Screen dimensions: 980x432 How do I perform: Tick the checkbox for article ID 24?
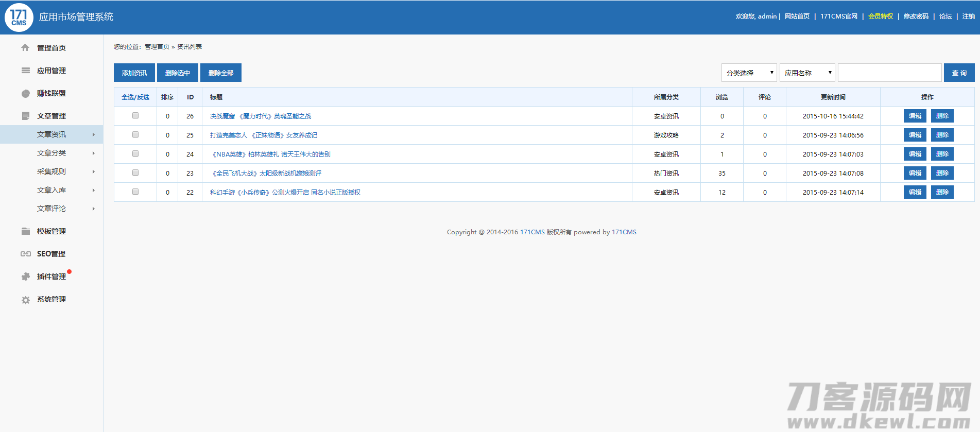click(135, 154)
